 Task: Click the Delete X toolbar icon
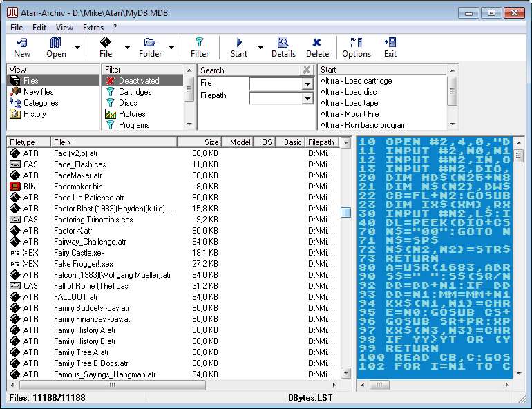coord(317,42)
